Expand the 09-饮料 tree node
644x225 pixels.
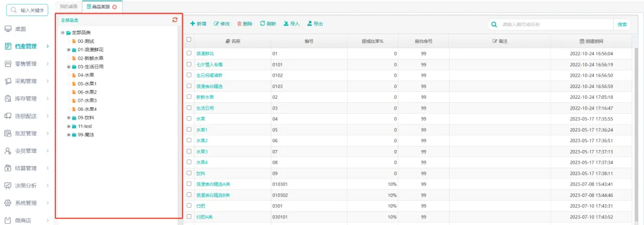tap(69, 118)
